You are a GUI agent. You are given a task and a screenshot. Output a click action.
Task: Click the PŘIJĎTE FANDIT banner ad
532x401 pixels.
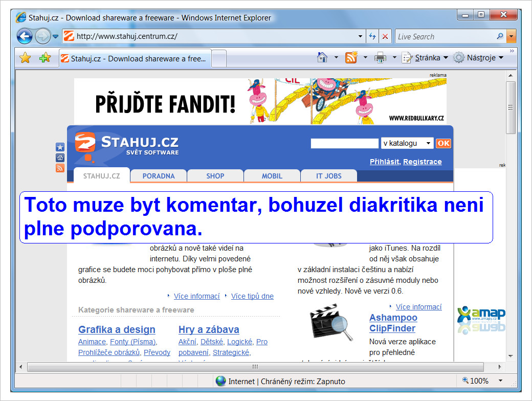pos(260,101)
